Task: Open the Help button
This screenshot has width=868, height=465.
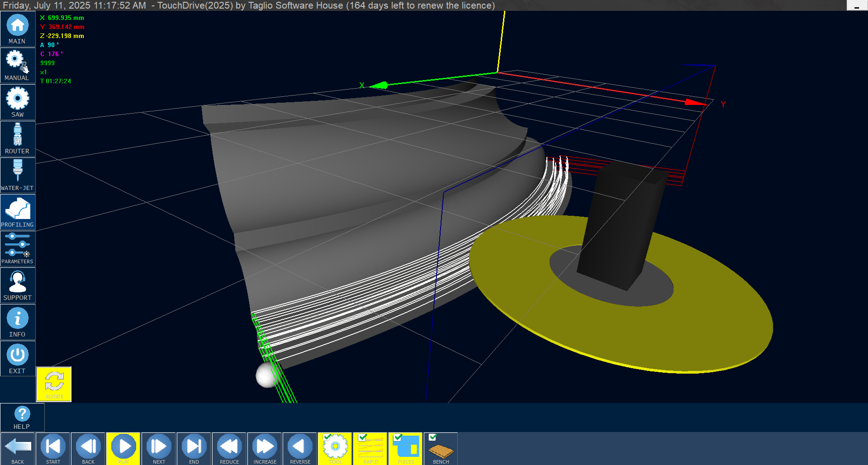Action: click(x=22, y=417)
